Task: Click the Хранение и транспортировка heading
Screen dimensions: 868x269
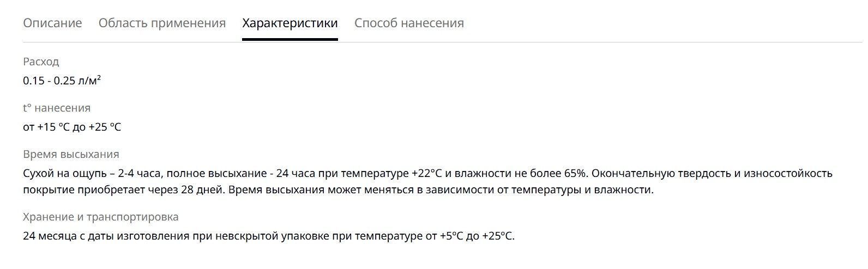Action: 101,217
